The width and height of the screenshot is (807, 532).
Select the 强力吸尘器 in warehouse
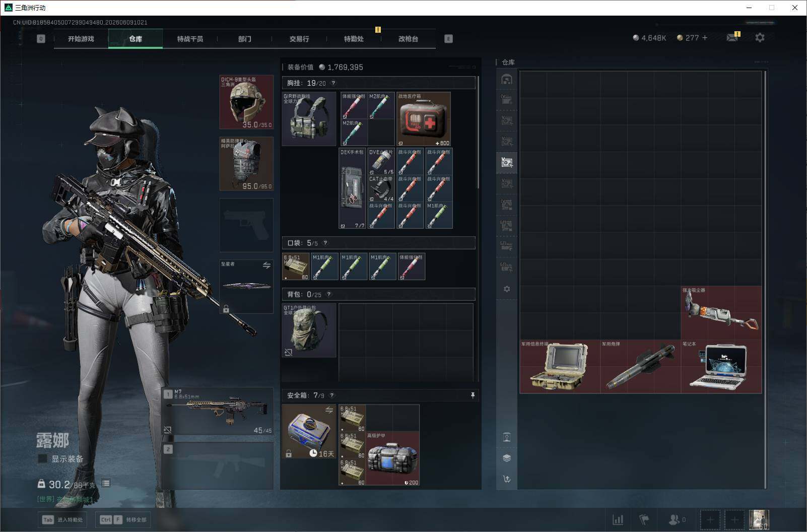coord(721,313)
